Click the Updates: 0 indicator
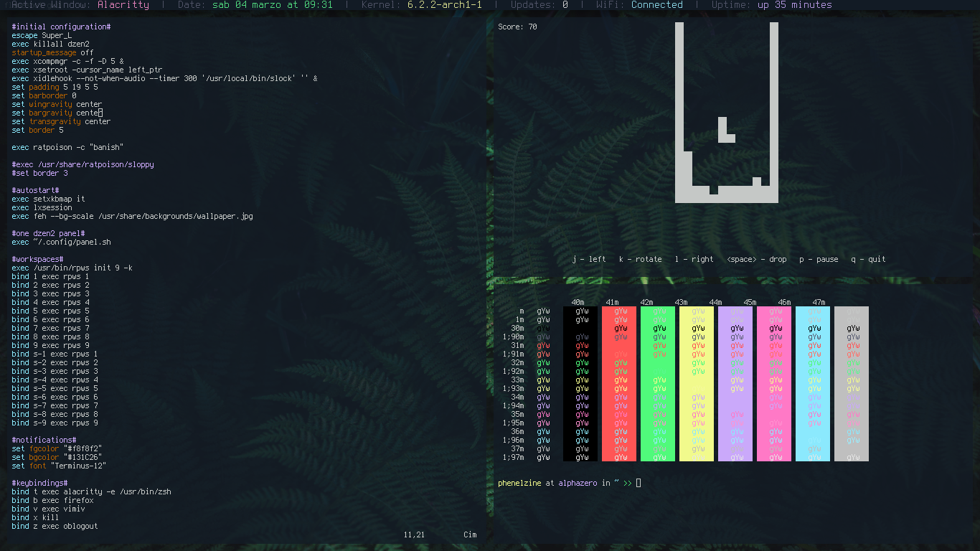 pos(540,5)
